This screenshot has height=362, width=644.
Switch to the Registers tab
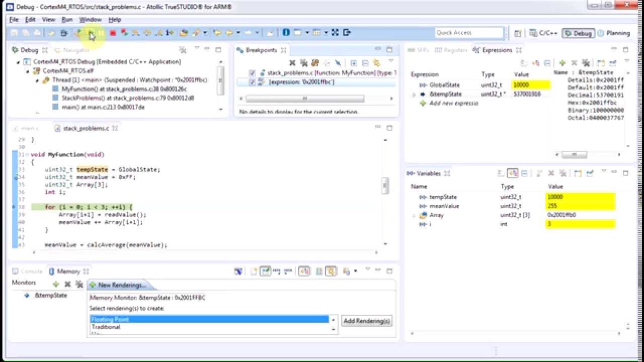click(x=451, y=50)
